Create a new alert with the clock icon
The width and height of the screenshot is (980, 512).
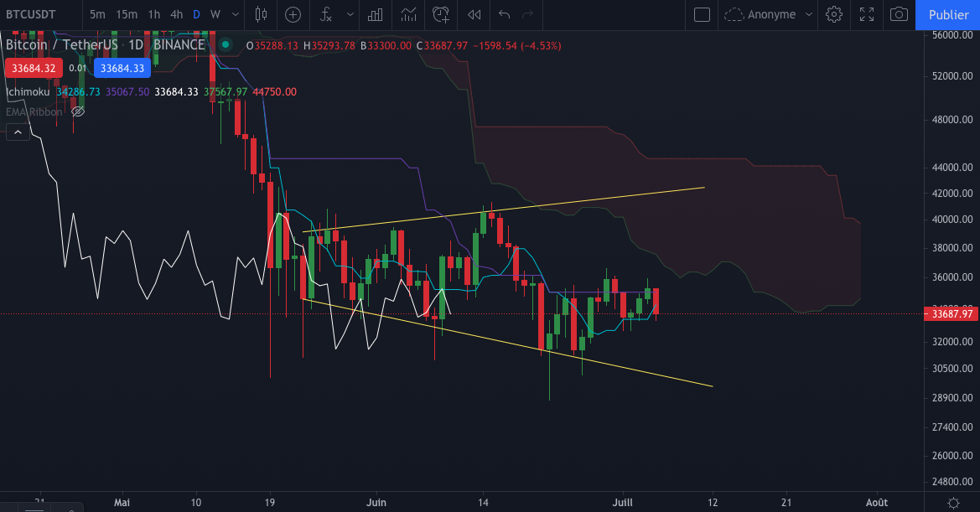(443, 15)
